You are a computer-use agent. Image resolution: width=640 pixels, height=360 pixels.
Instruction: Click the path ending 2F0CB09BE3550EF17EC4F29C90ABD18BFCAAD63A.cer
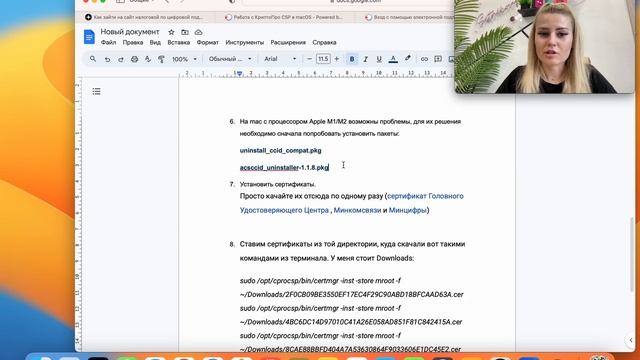coord(351,295)
